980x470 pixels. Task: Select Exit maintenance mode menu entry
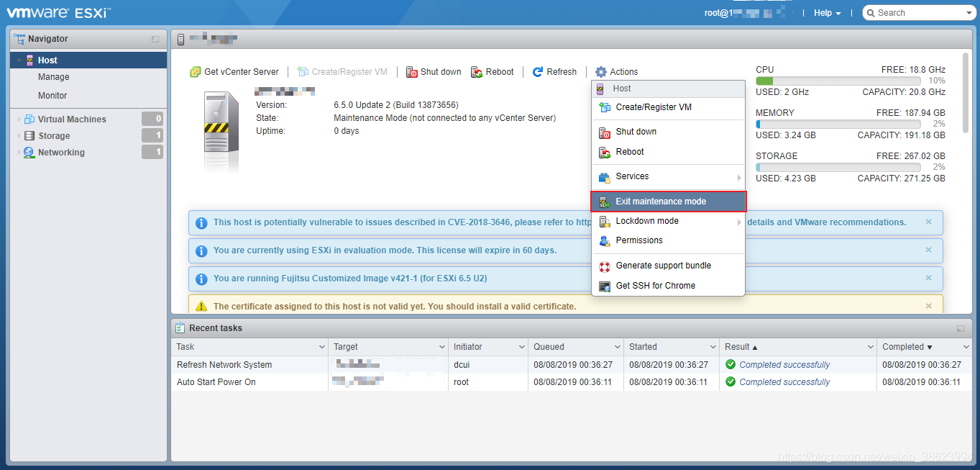(x=668, y=202)
